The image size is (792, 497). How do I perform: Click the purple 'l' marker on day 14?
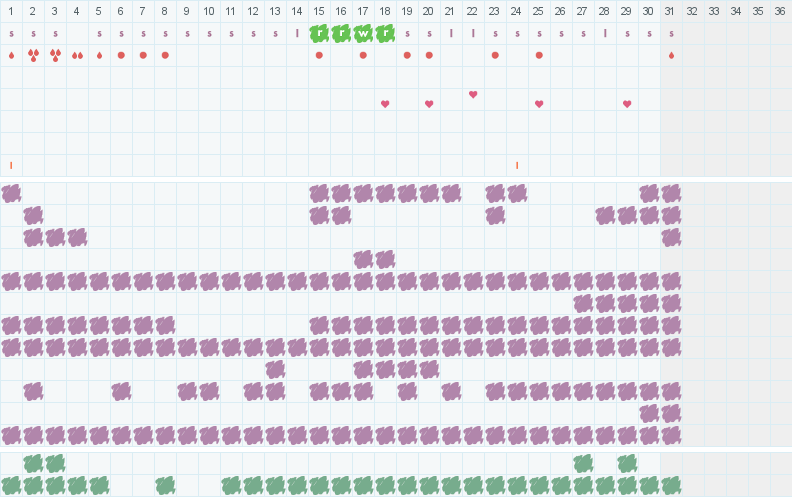click(x=297, y=33)
